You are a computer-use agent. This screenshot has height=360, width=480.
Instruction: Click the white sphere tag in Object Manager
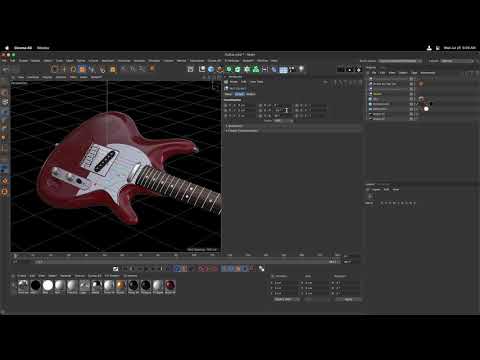(426, 109)
